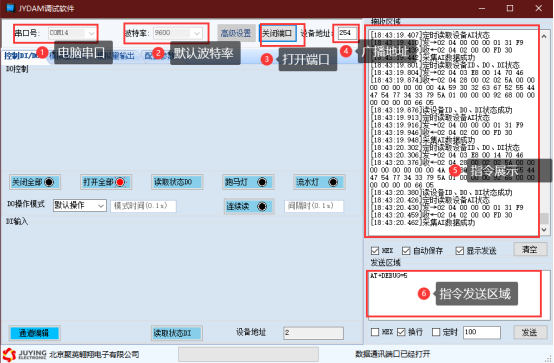Click log line [18:43:19.913]定时读取设备AI状态
This screenshot has height=363, width=554.
click(430, 118)
